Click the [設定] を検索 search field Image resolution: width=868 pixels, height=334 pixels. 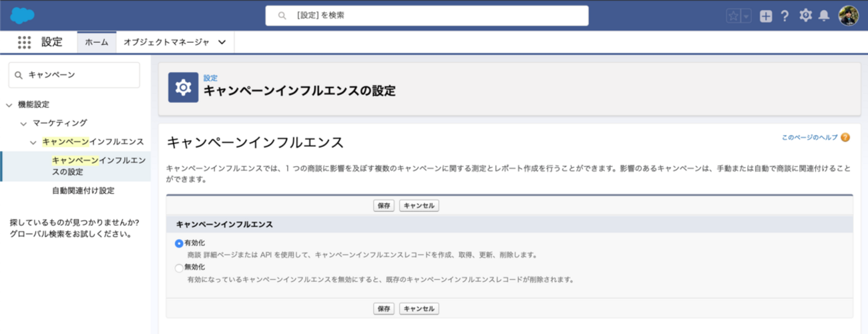click(427, 15)
